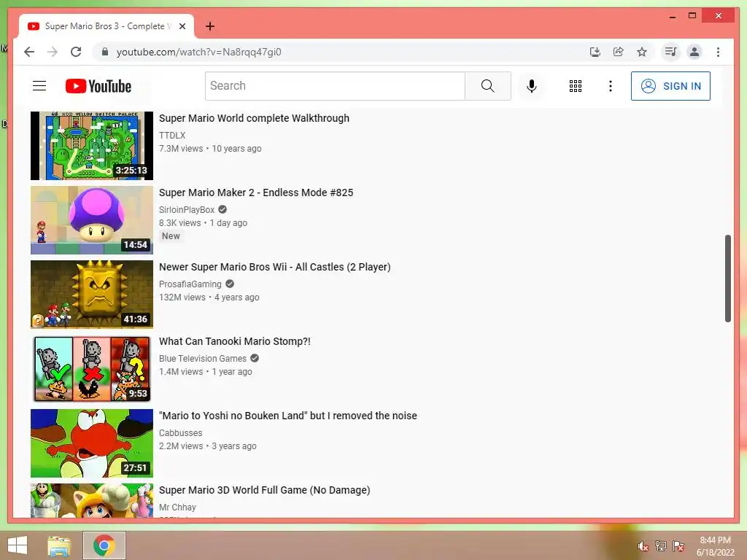Click the "New" badge
The height and width of the screenshot is (560, 747).
click(171, 236)
